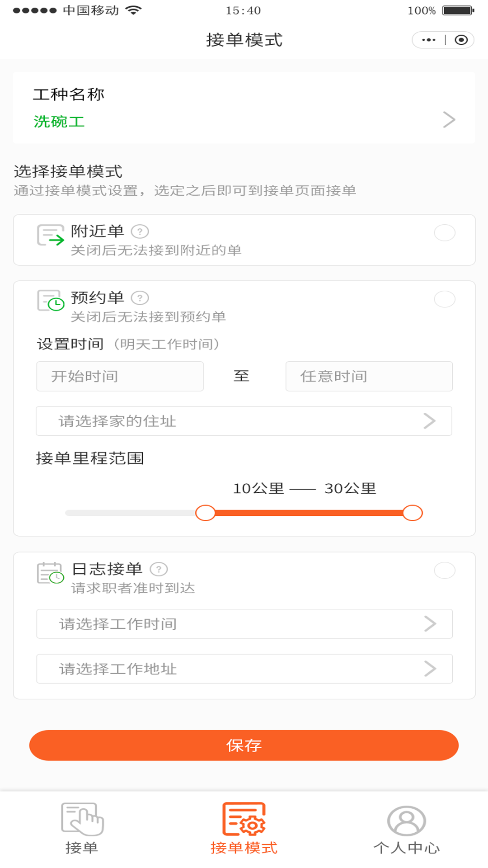Enable the 预约单 order mode toggle
Image resolution: width=488 pixels, height=868 pixels.
[x=445, y=299]
